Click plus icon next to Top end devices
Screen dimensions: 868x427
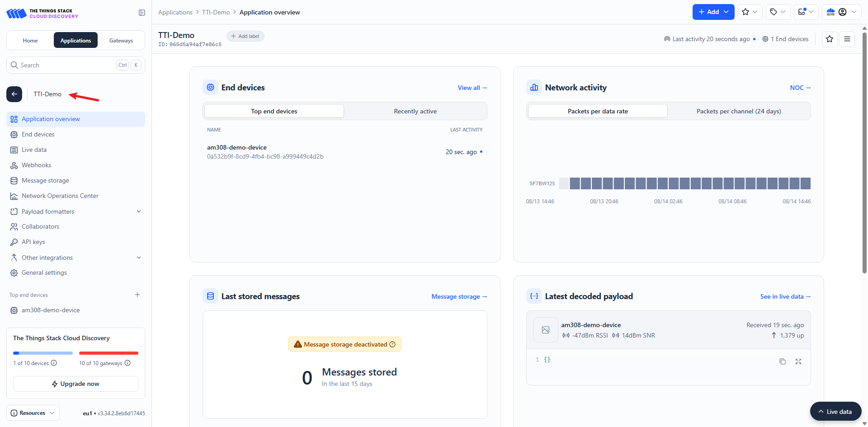tap(137, 295)
